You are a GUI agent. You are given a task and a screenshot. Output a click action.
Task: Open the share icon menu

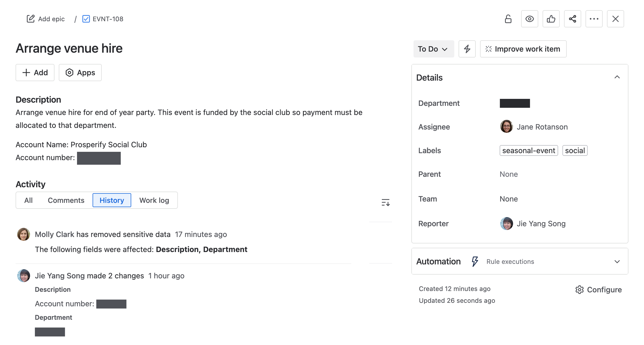click(x=572, y=19)
